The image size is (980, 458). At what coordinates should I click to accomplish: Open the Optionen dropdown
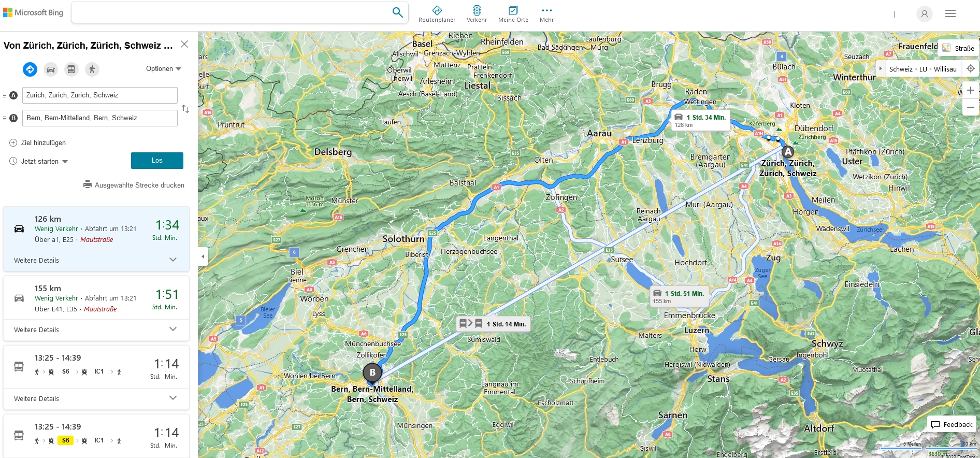point(164,69)
